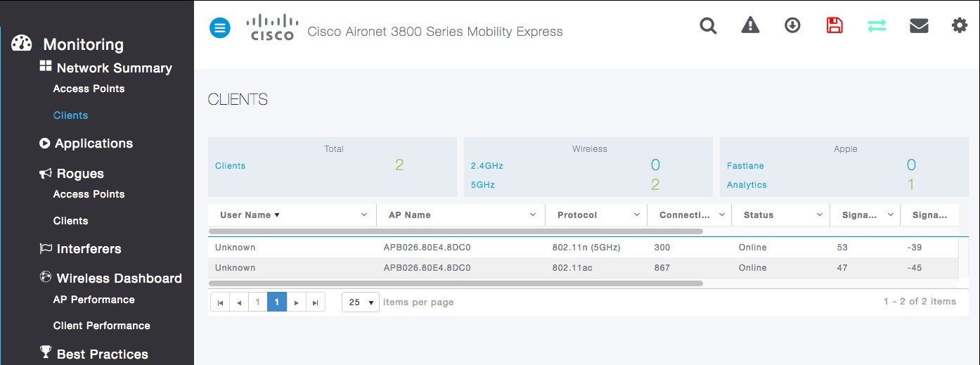The image size is (980, 365).
Task: Open the settings gear icon
Action: coord(959,26)
